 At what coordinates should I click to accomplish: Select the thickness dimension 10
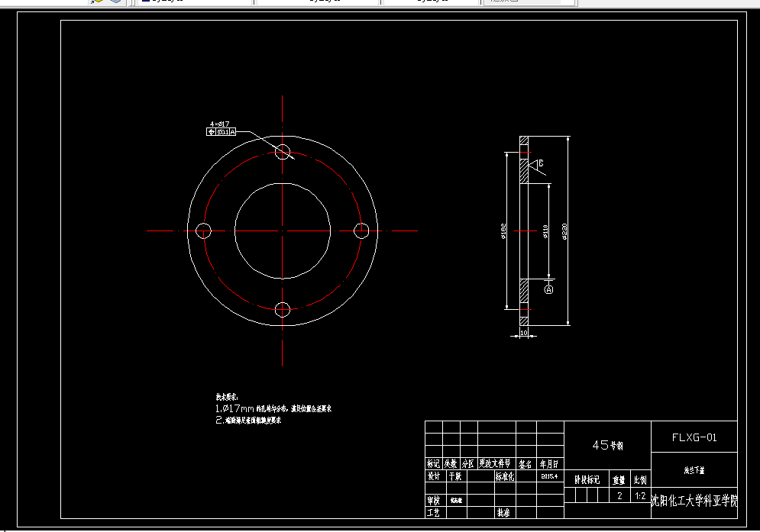click(x=524, y=332)
